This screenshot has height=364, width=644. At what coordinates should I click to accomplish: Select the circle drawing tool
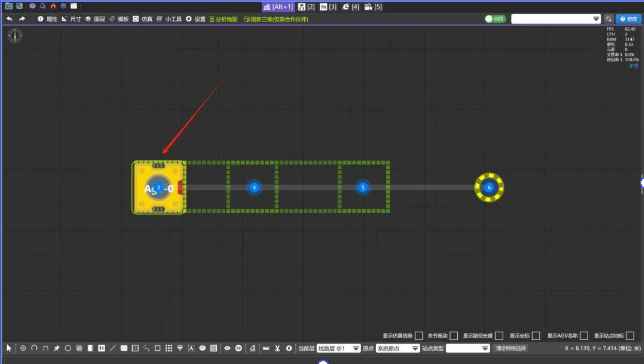[x=68, y=348]
